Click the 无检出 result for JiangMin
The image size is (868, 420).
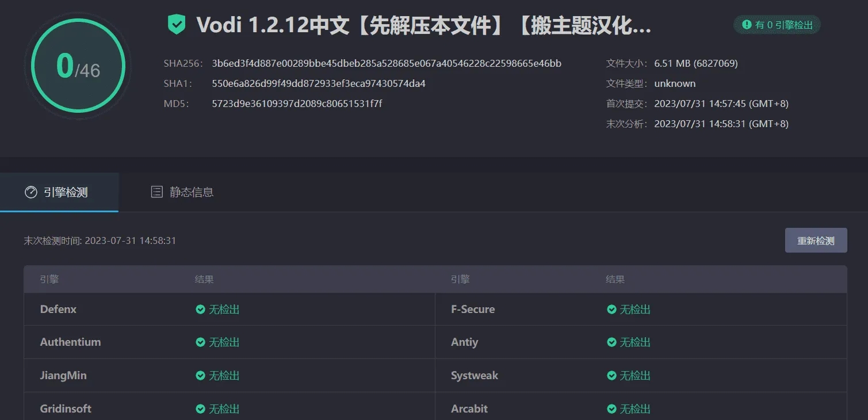point(224,376)
